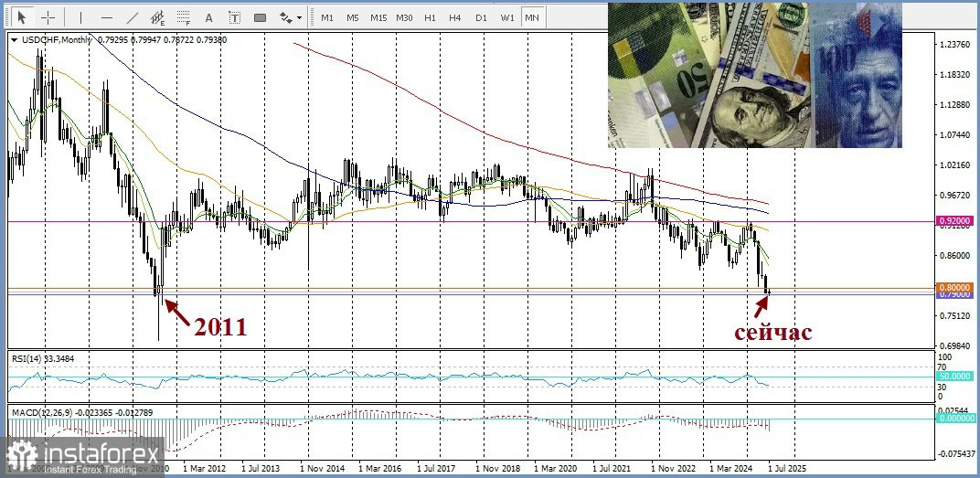Expand the USDCHF chart title triangle
The image size is (980, 478).
(15, 40)
